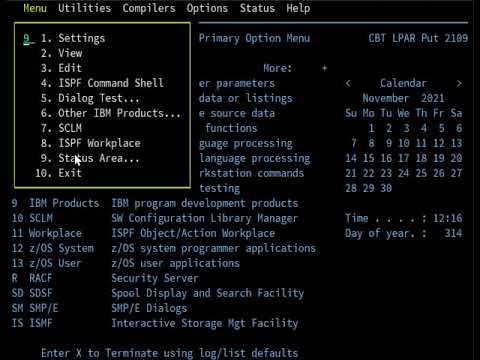Click 'SMP/E Dialogs' description

(149, 308)
